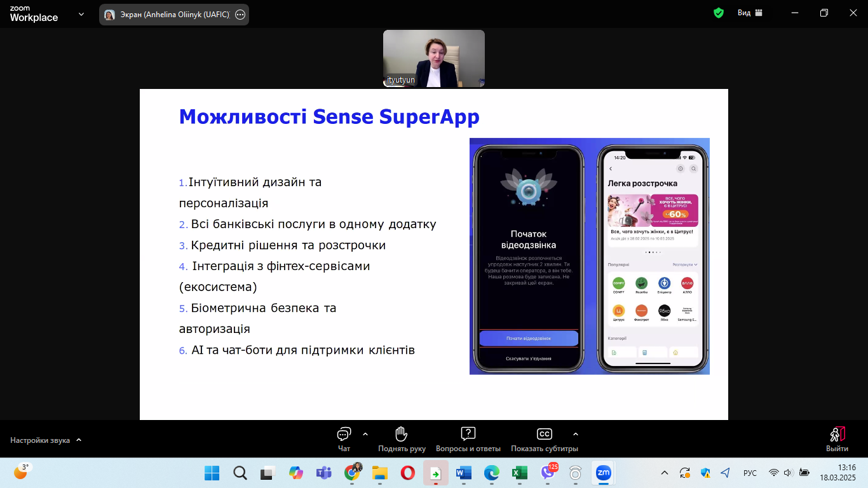Open the taskbar Search icon
The height and width of the screenshot is (488, 868).
(240, 473)
